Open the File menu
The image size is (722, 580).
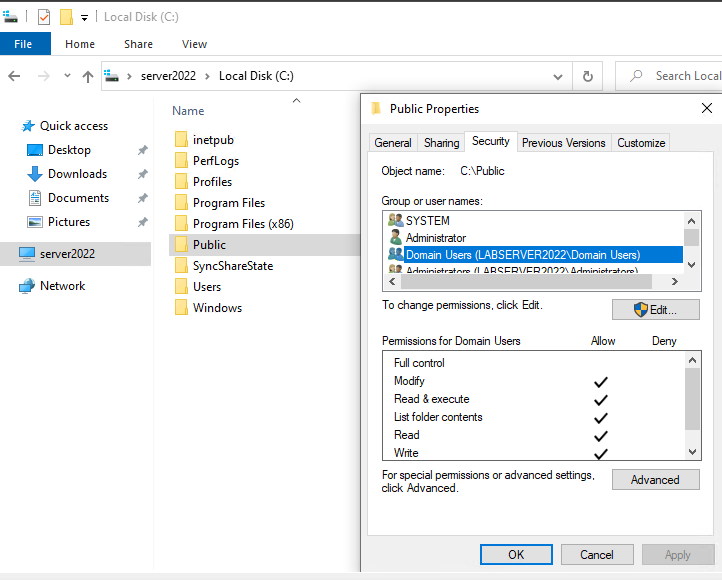tap(24, 44)
